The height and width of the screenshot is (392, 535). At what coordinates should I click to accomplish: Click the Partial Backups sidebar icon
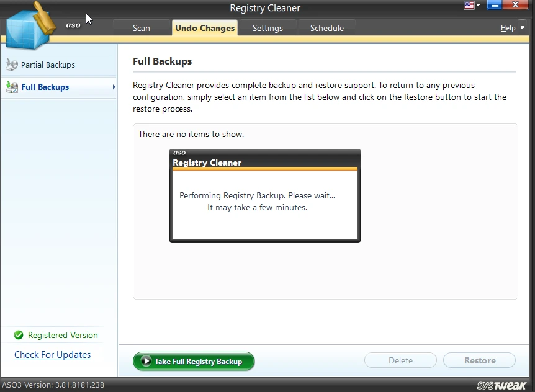[x=11, y=65]
